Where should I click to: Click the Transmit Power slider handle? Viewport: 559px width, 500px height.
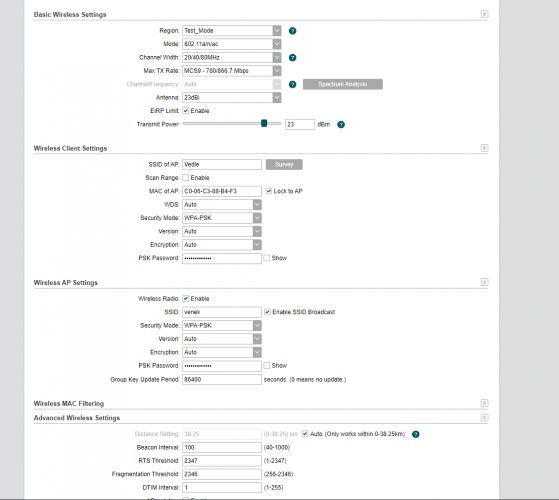tap(264, 123)
